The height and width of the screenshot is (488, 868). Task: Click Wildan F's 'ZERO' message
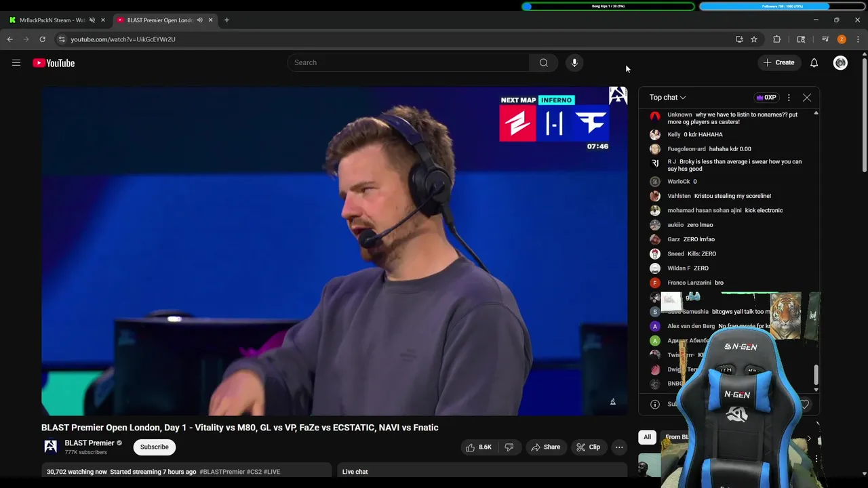(701, 268)
